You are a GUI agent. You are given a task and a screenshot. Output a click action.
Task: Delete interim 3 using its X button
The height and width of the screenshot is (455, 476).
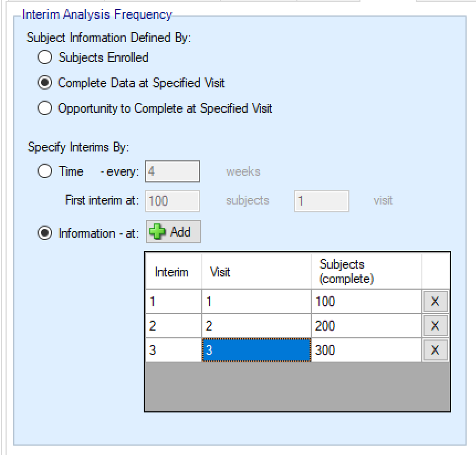click(435, 350)
